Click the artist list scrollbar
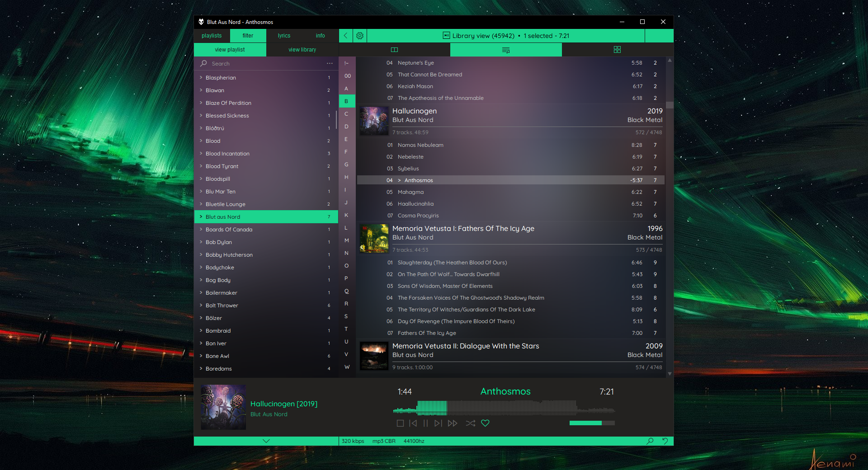 [336, 120]
